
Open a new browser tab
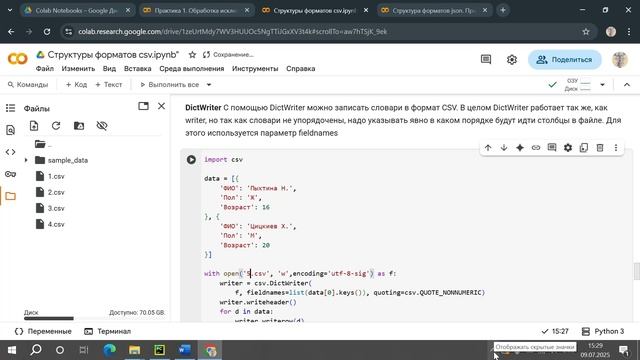(503, 10)
